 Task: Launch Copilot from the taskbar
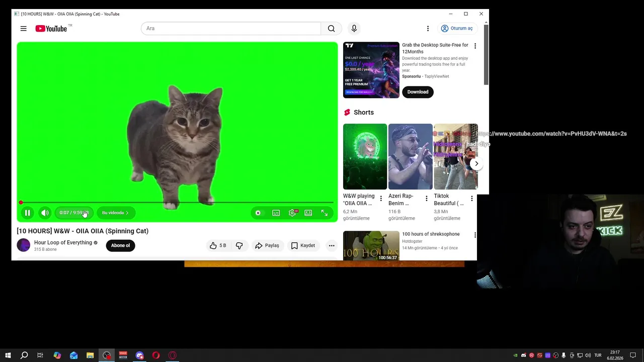57,355
